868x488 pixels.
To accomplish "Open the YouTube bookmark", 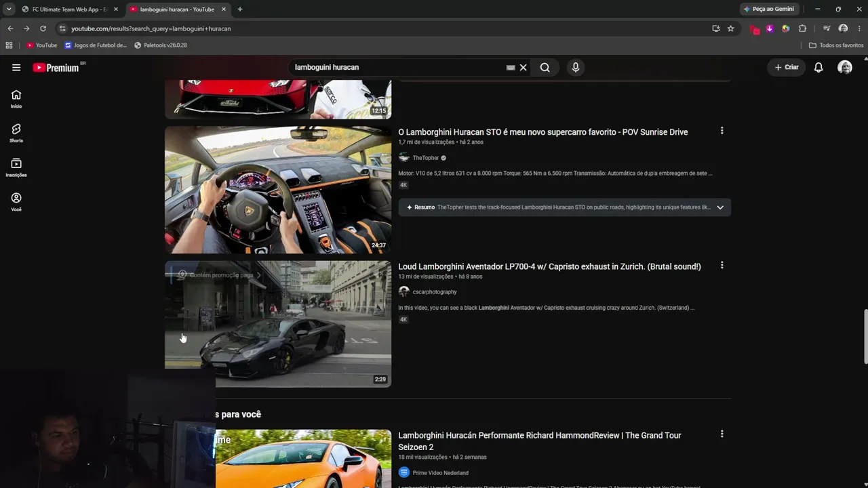I will (41, 45).
